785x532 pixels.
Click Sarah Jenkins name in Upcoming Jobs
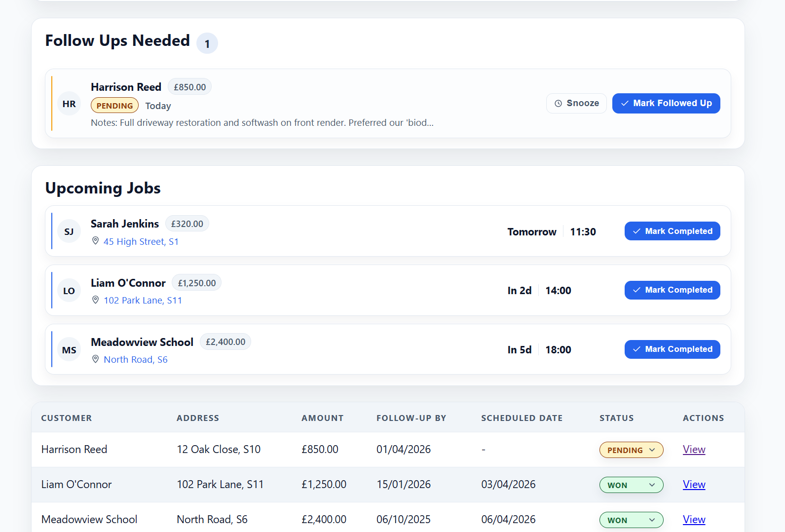(x=125, y=224)
